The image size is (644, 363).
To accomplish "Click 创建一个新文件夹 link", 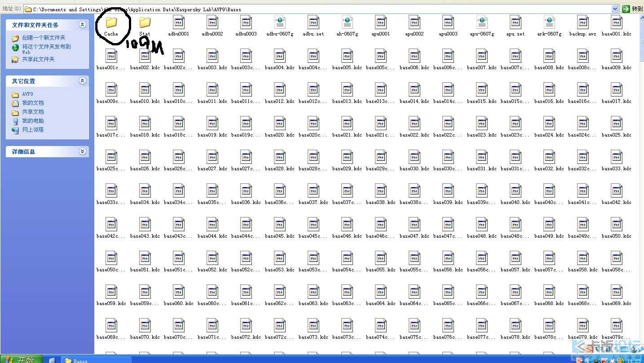I will coord(44,38).
